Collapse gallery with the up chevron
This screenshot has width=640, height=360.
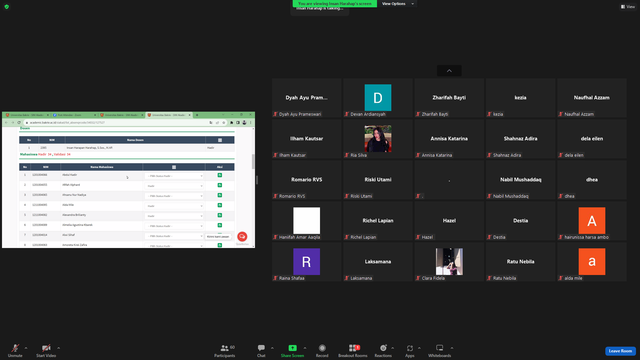(449, 71)
